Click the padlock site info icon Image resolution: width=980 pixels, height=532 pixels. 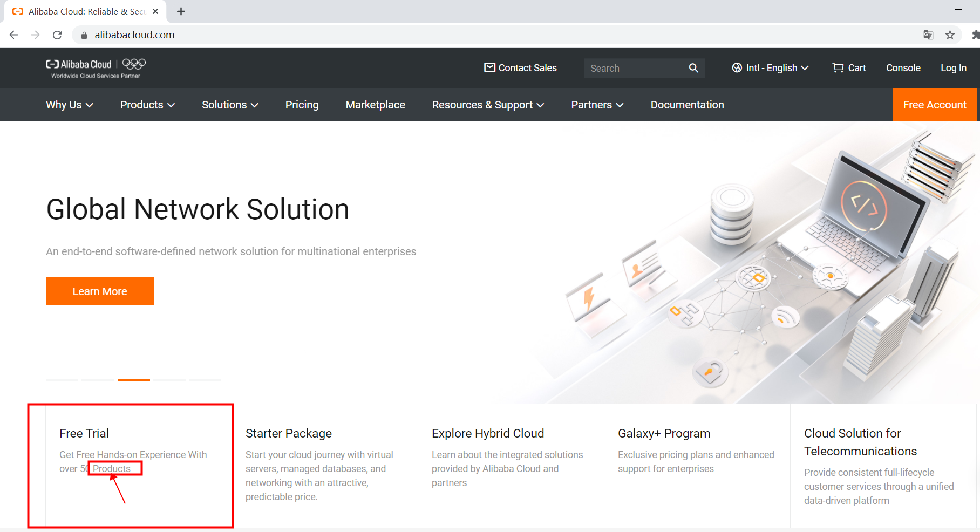(x=84, y=35)
